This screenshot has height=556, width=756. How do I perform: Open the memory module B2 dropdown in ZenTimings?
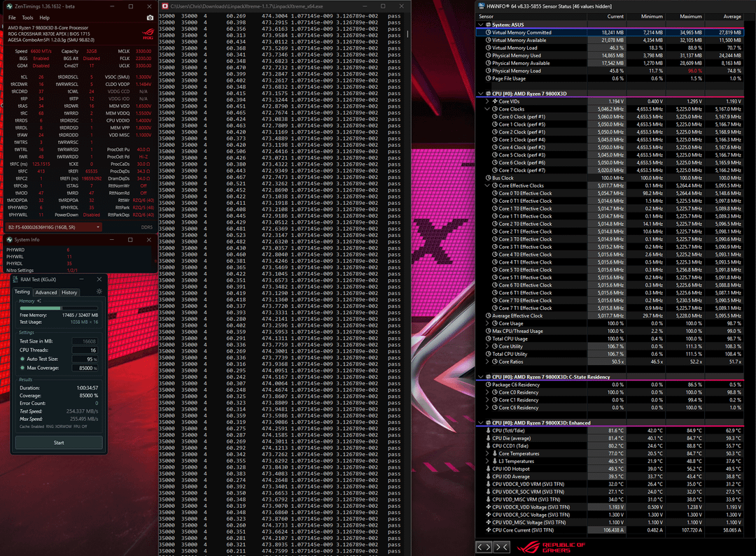click(x=55, y=227)
